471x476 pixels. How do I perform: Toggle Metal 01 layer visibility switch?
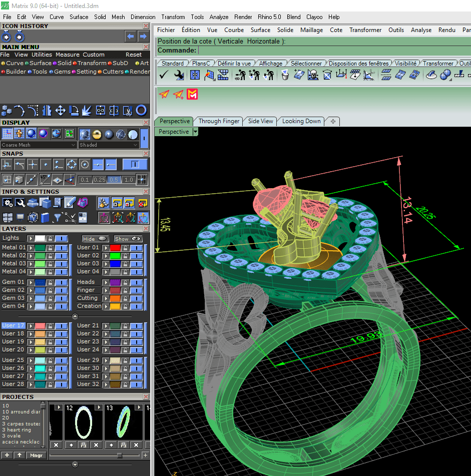click(x=61, y=248)
